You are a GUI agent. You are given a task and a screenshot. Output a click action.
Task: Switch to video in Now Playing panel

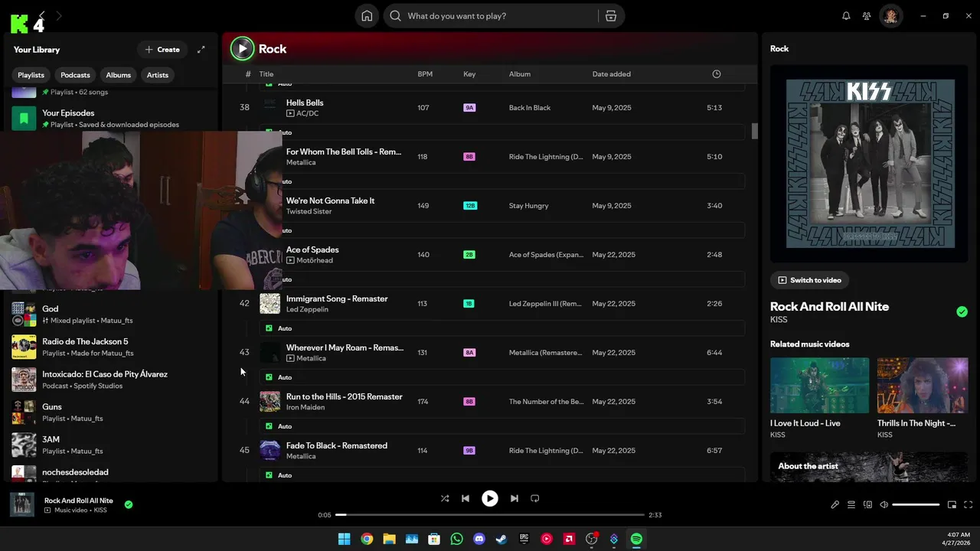809,280
